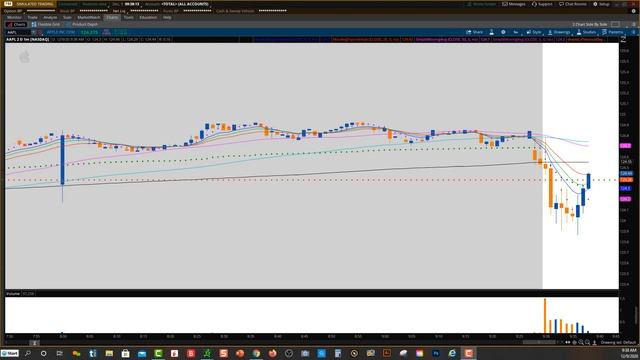The height and width of the screenshot is (360, 640).
Task: Click the chart grid layout icon
Action: pyautogui.click(x=615, y=24)
